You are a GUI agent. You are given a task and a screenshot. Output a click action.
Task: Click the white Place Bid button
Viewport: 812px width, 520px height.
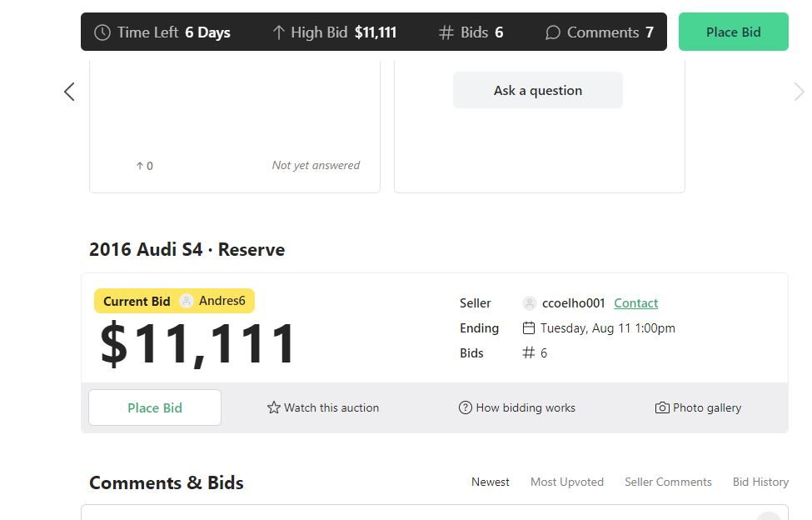(x=155, y=407)
